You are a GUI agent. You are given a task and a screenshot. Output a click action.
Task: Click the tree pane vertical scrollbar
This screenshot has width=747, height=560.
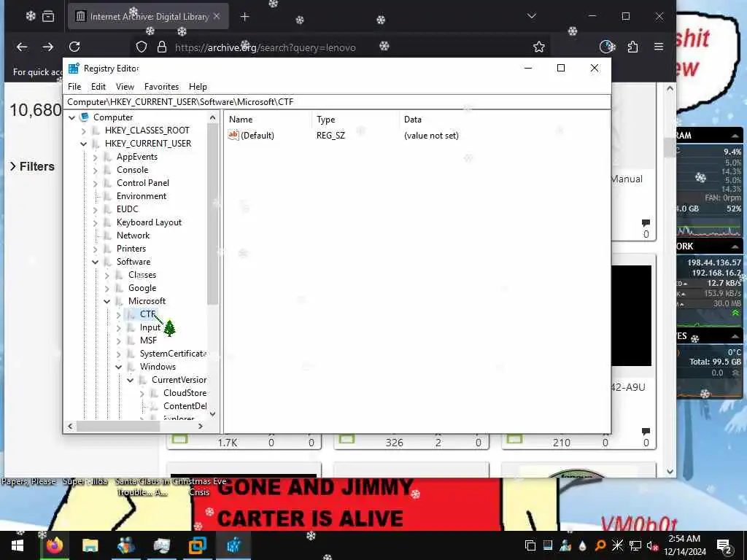click(x=212, y=214)
